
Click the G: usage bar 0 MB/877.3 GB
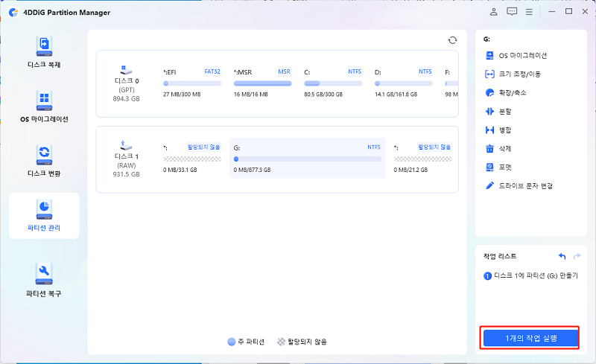[x=308, y=159]
